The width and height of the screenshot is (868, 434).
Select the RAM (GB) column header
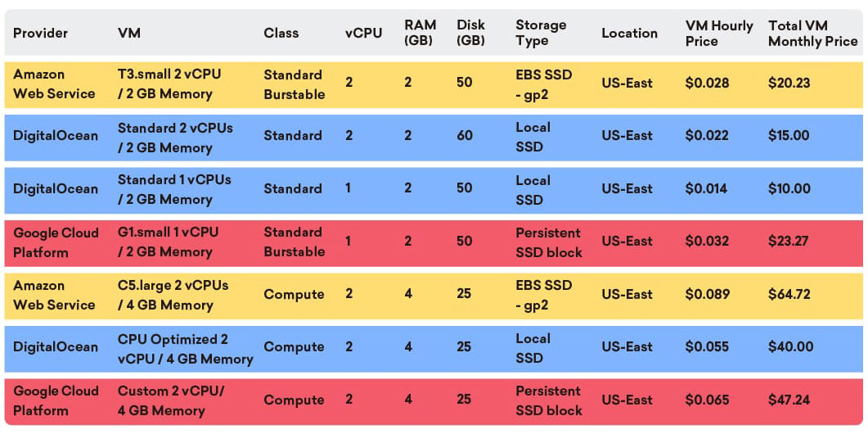point(419,33)
